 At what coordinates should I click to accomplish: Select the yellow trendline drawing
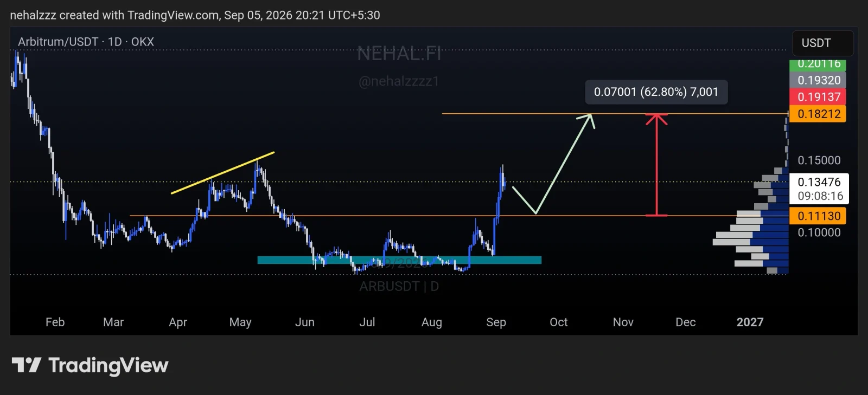tap(223, 173)
